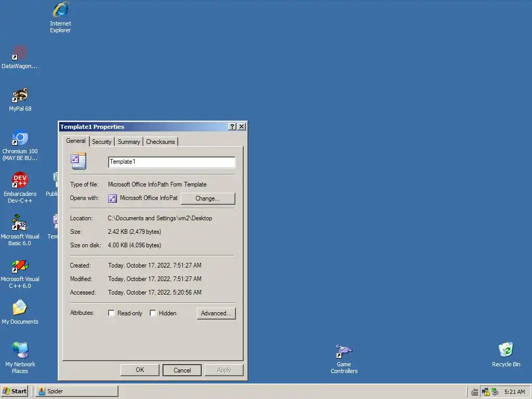The height and width of the screenshot is (399, 532).
Task: Open My Documents folder icon
Action: click(x=20, y=312)
